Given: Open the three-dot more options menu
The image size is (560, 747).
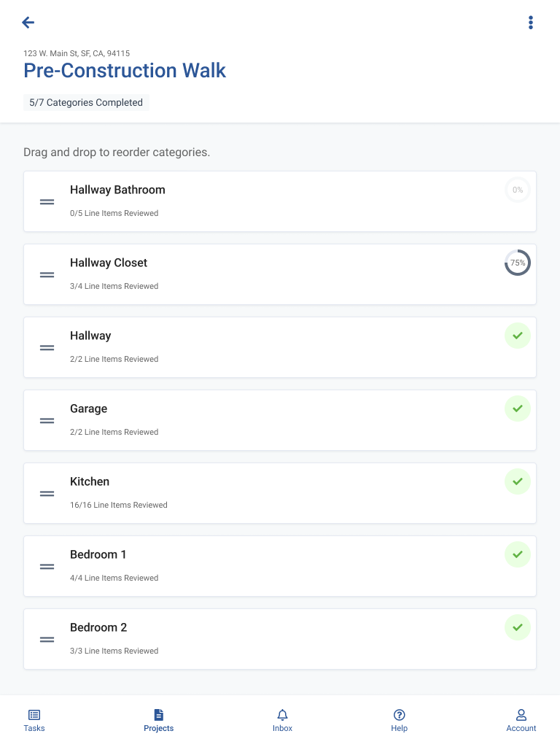Looking at the screenshot, I should [x=531, y=23].
